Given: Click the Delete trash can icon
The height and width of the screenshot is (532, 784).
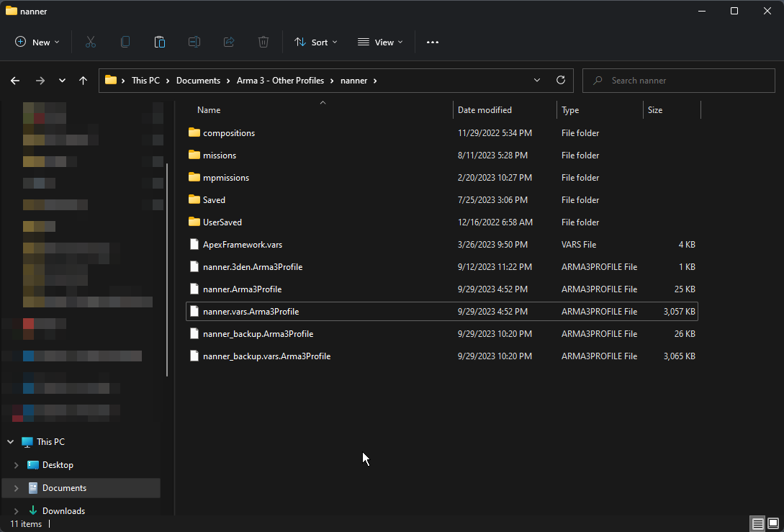Looking at the screenshot, I should coord(263,42).
